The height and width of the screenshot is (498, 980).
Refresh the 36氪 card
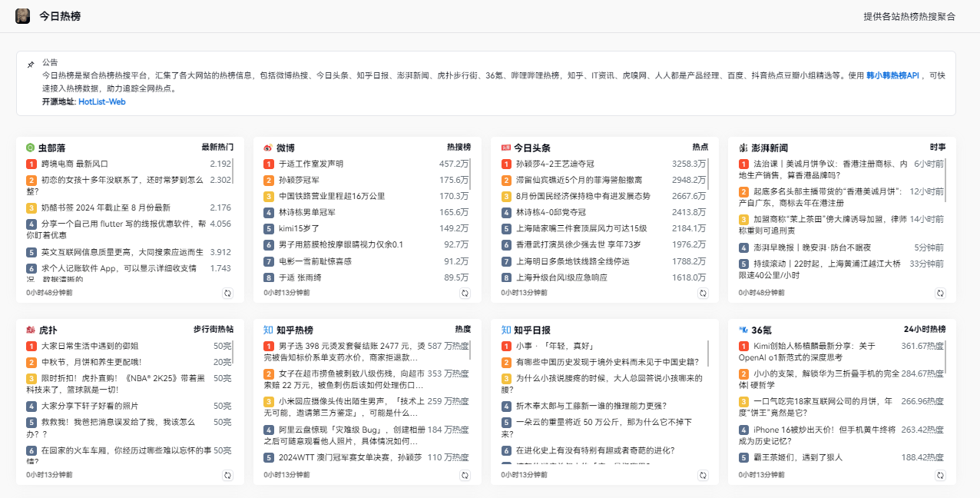coord(941,474)
